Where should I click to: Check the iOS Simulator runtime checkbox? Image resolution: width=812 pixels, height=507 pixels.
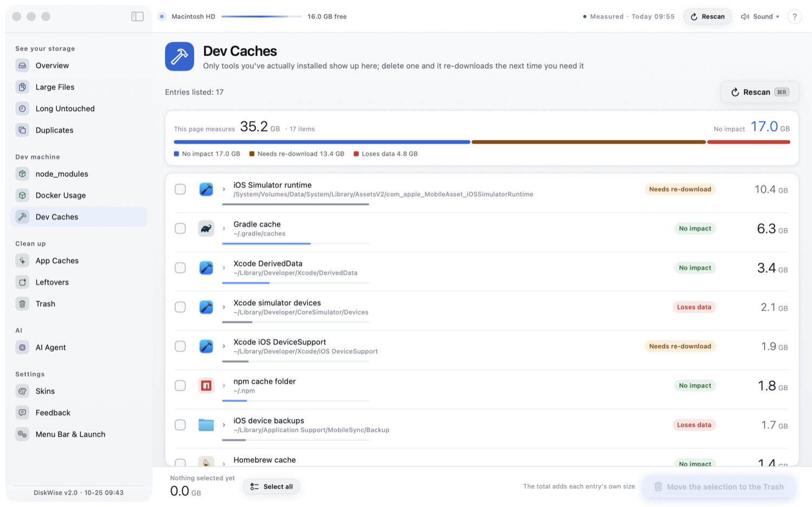pyautogui.click(x=180, y=189)
